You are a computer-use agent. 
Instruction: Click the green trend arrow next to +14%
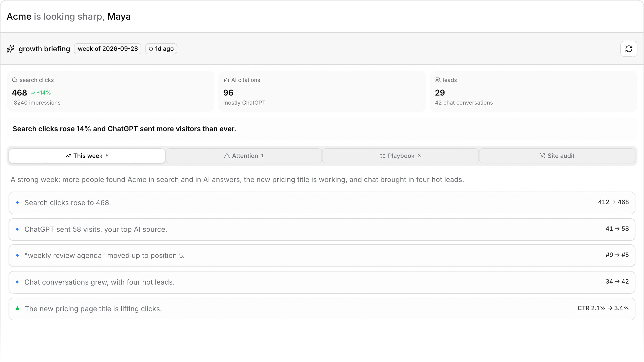pyautogui.click(x=33, y=93)
